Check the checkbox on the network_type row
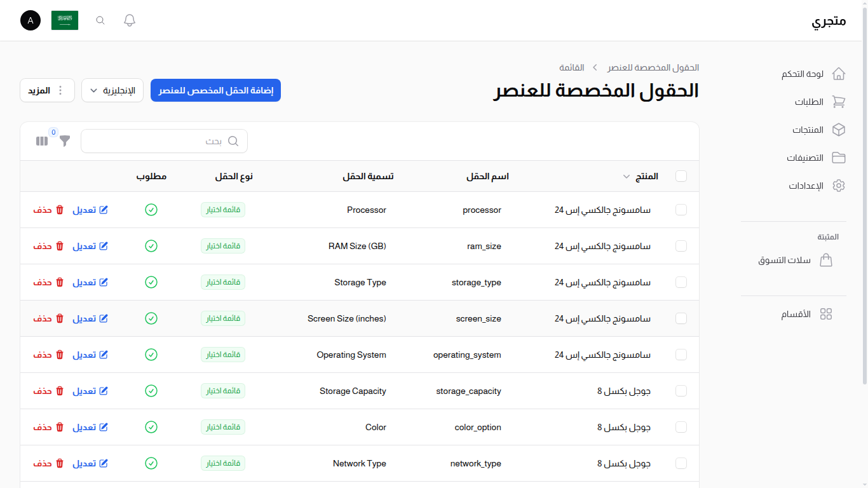Image resolution: width=868 pixels, height=488 pixels. 681,463
